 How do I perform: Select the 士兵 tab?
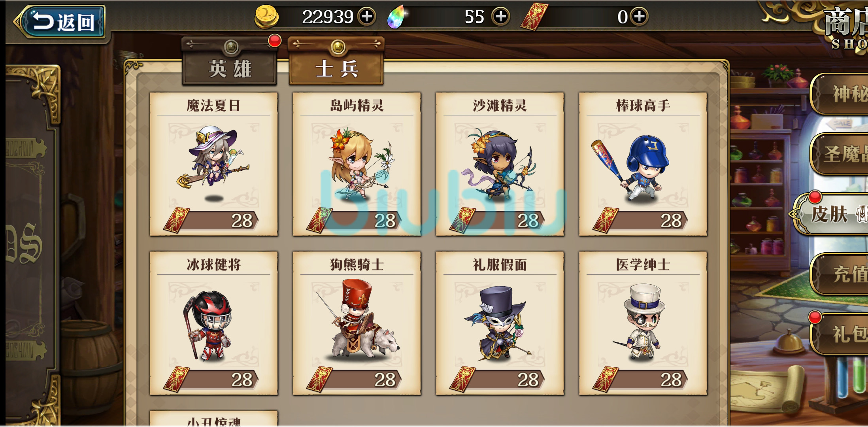click(x=337, y=61)
